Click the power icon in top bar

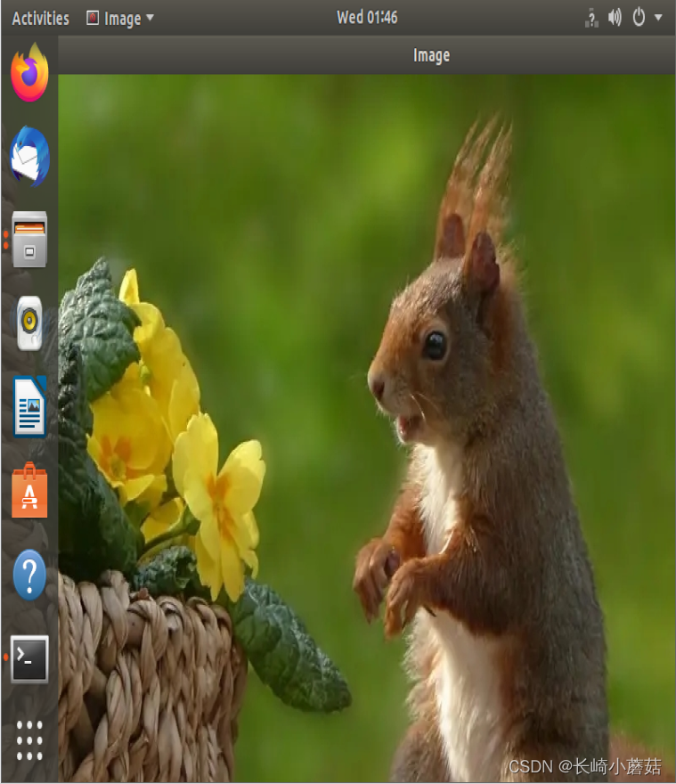(639, 18)
